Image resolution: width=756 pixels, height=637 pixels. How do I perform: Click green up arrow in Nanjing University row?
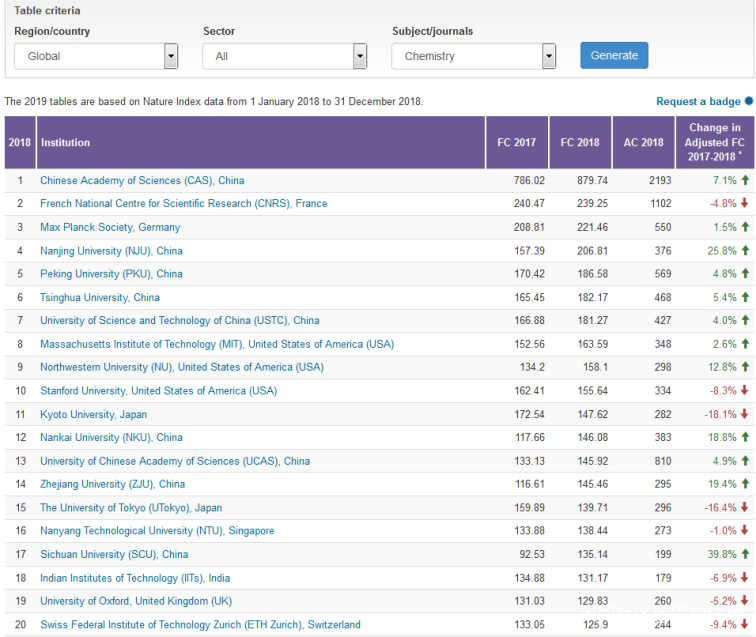(x=745, y=251)
